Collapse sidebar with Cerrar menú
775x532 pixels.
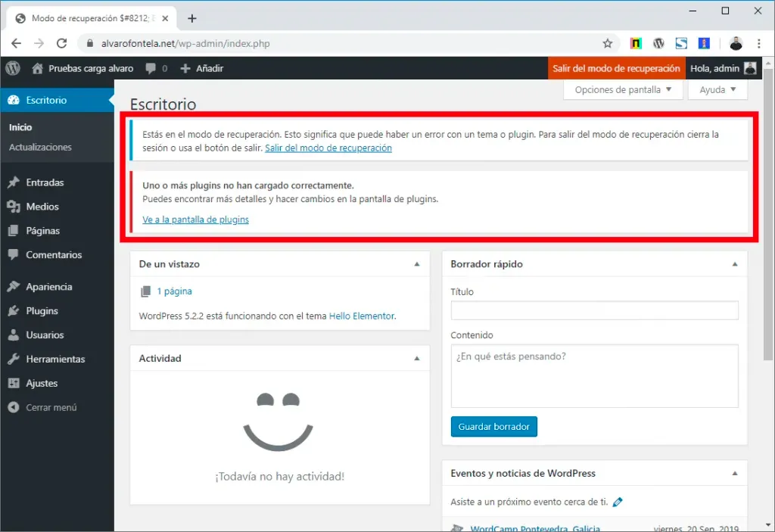tap(42, 407)
